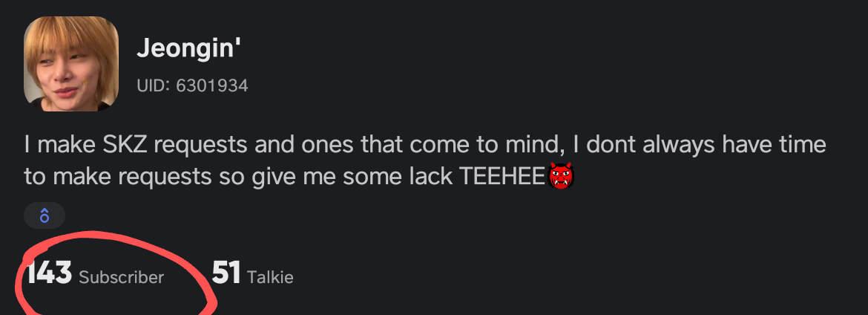Click the red devil emoji in bio

coord(562,178)
